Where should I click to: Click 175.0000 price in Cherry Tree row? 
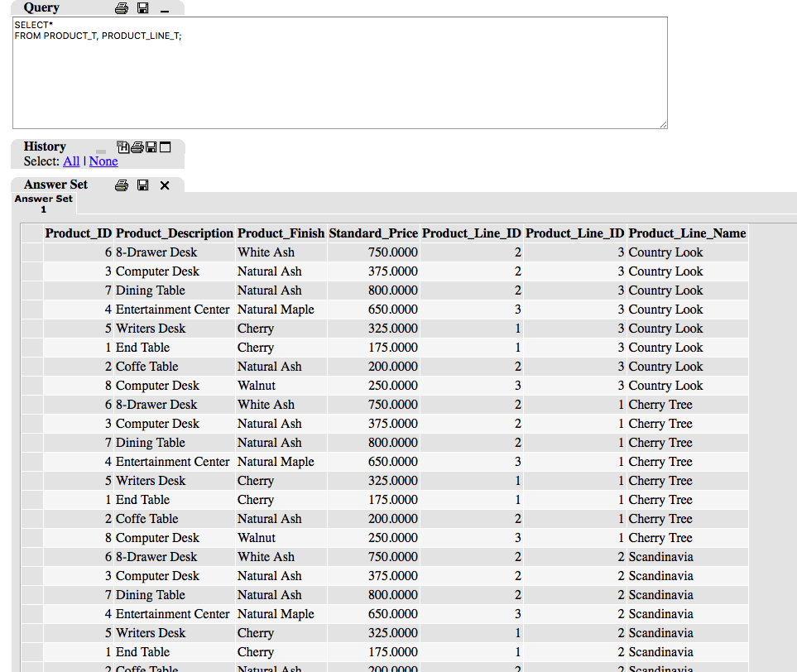tap(393, 500)
